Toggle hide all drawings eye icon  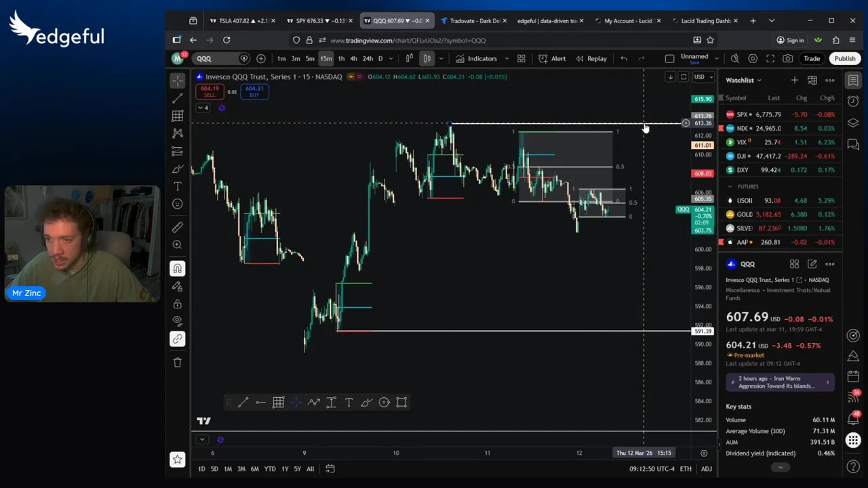(x=178, y=321)
